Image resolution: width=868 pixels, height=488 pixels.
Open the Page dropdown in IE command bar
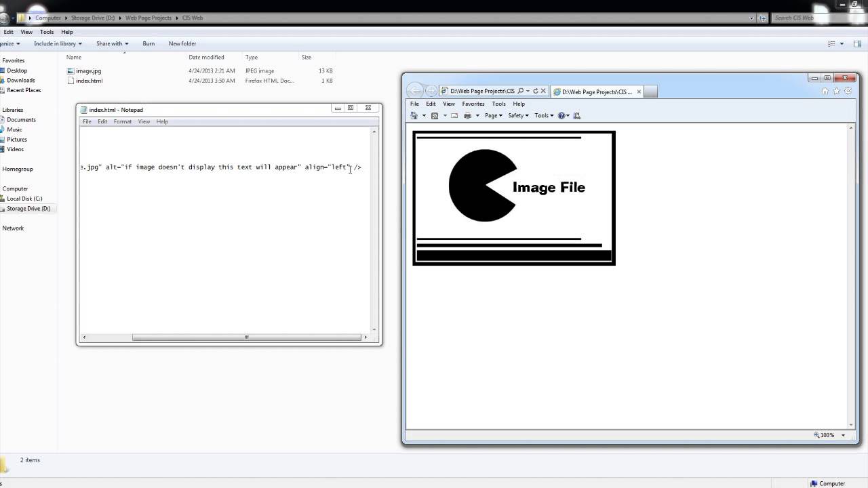pos(494,115)
